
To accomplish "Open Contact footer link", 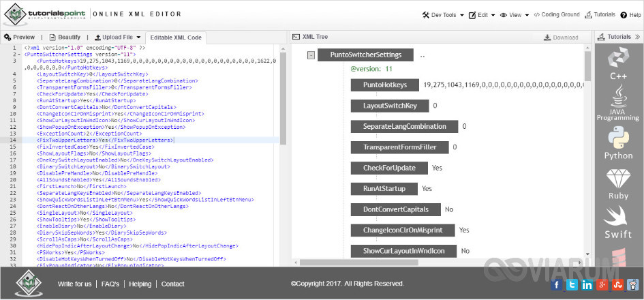I will click(x=172, y=284).
